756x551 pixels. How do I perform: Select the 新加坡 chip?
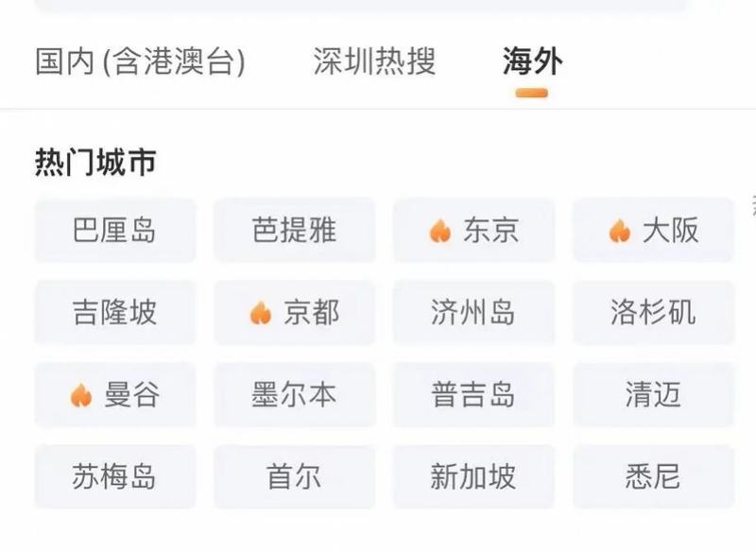tap(474, 476)
